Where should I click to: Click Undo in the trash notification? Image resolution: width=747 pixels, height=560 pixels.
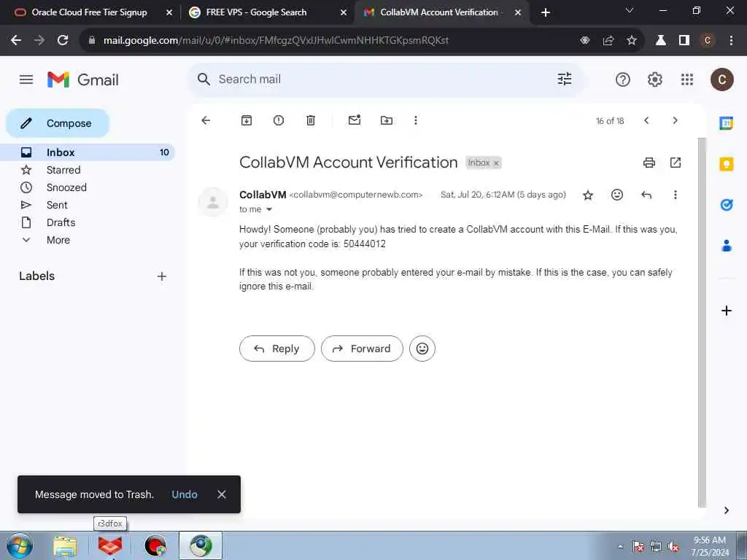pyautogui.click(x=185, y=494)
